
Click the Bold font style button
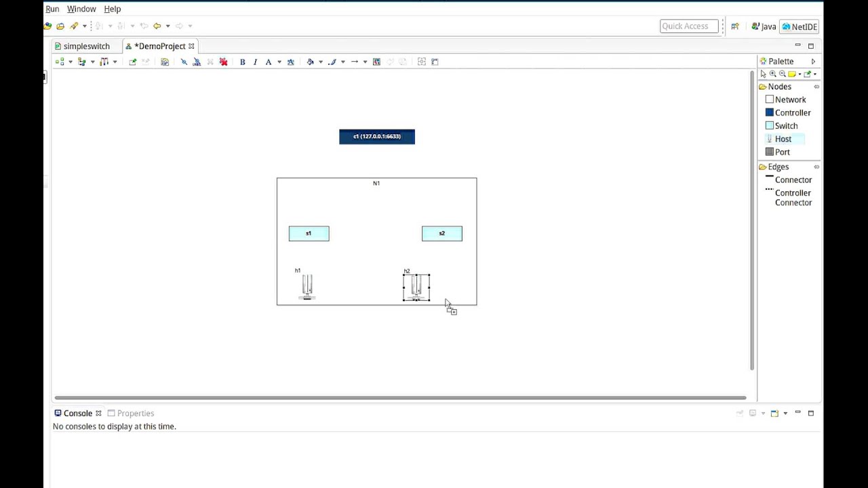(242, 62)
